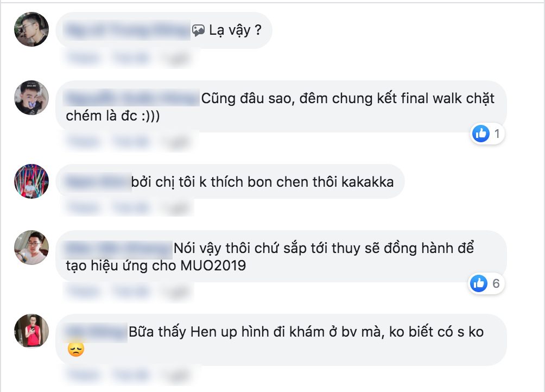Click the blurred author name before "Bữa thấy Hen"
The width and height of the screenshot is (545, 392).
point(96,332)
